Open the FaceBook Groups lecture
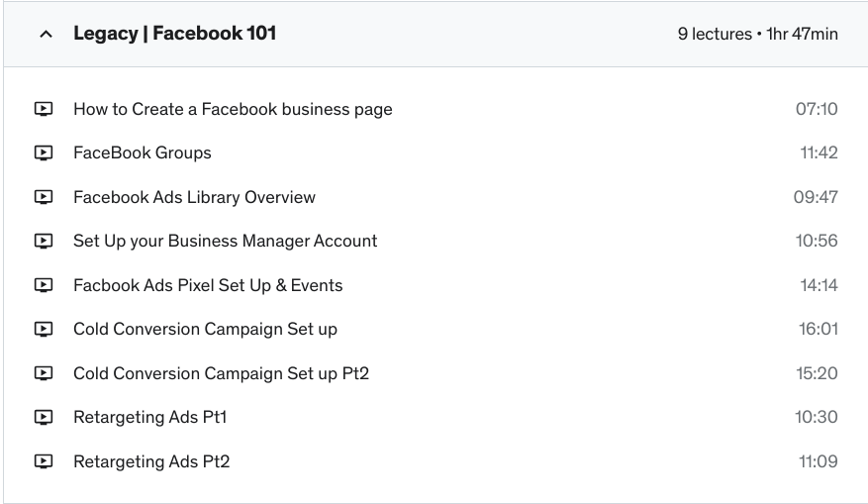This screenshot has width=868, height=504. click(x=142, y=153)
